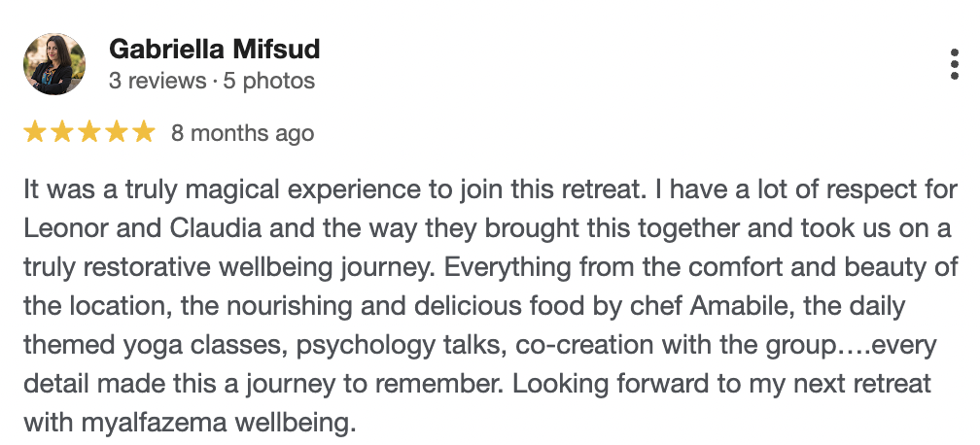Open the three-dot review options menu

pyautogui.click(x=954, y=64)
